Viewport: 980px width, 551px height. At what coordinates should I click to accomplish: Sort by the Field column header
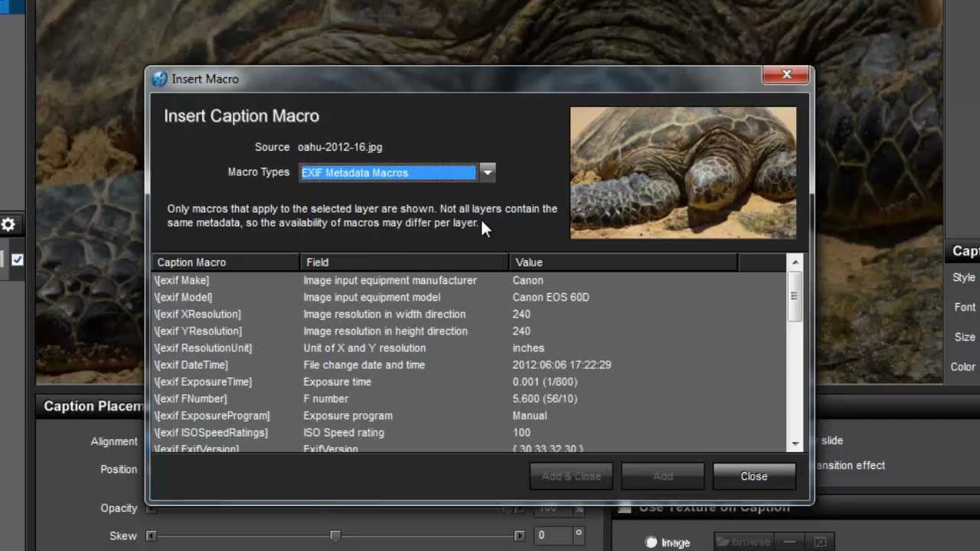tap(405, 262)
